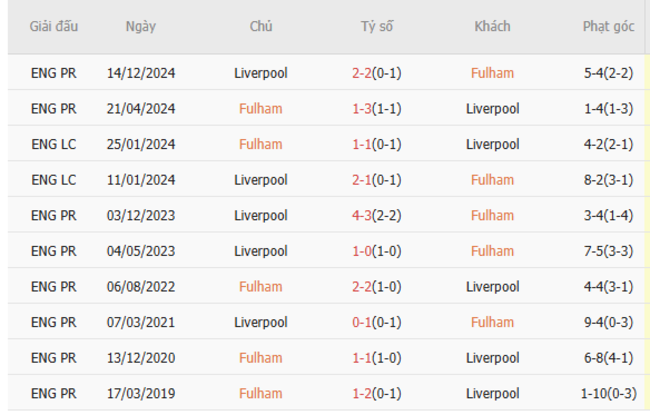Open the 1-2(0-1) score from 17/03/2019
This screenshot has width=650, height=415.
coord(377,394)
